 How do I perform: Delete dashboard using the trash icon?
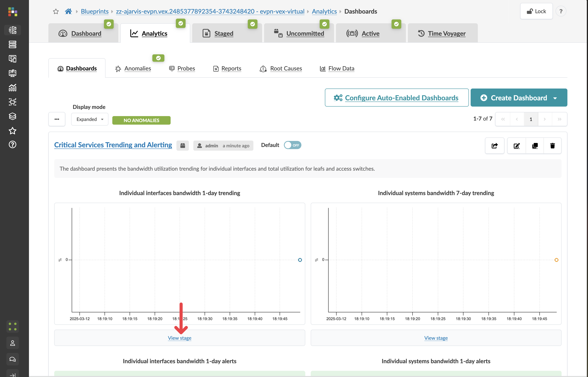(x=552, y=146)
